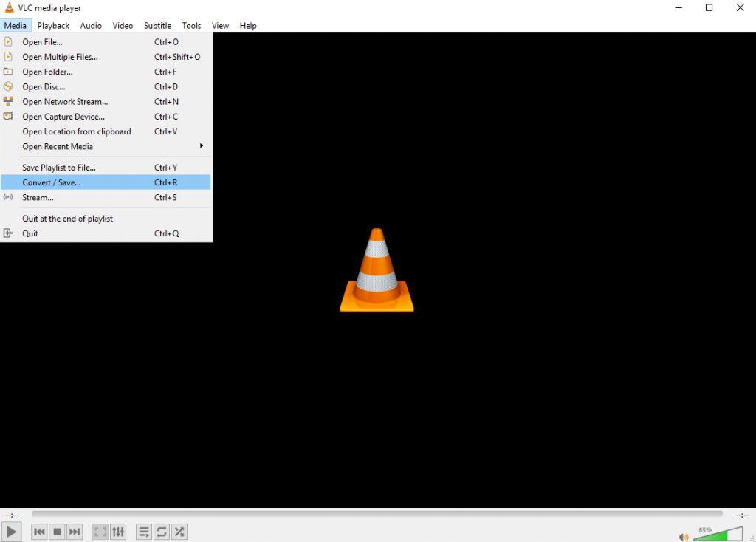
Task: Stop playback with the stop button
Action: pos(57,532)
